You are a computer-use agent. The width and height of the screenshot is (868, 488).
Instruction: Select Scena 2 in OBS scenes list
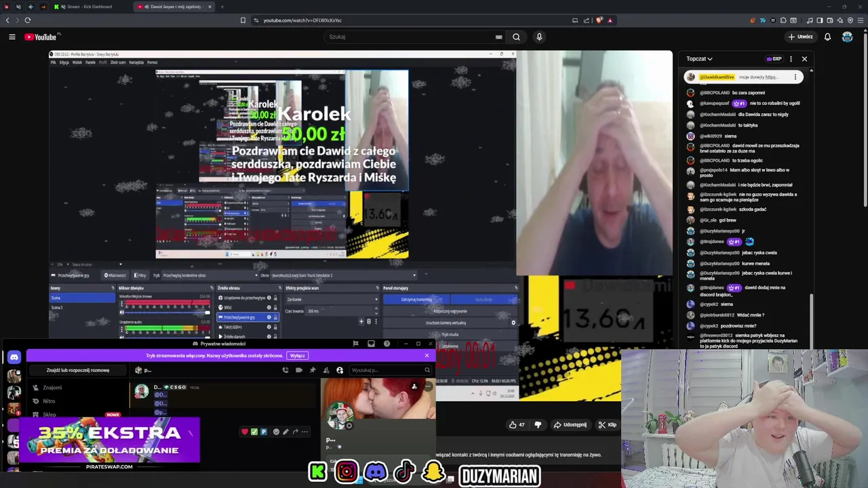[x=81, y=308]
